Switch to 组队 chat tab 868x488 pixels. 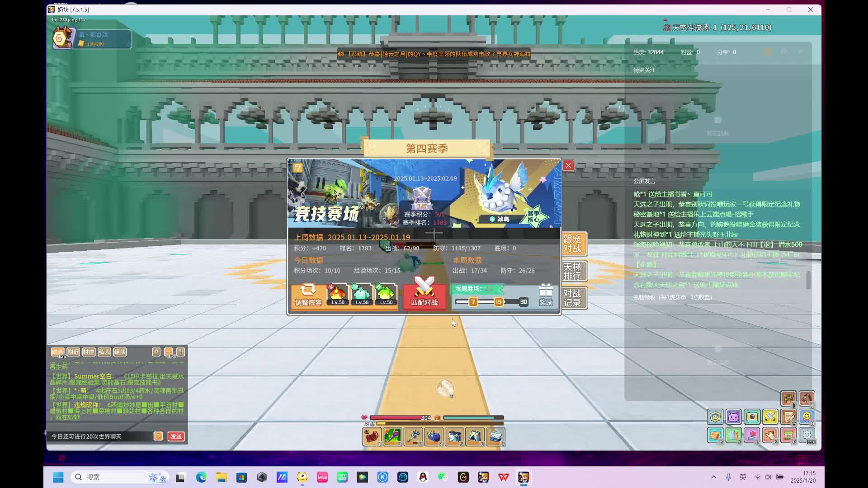point(120,352)
